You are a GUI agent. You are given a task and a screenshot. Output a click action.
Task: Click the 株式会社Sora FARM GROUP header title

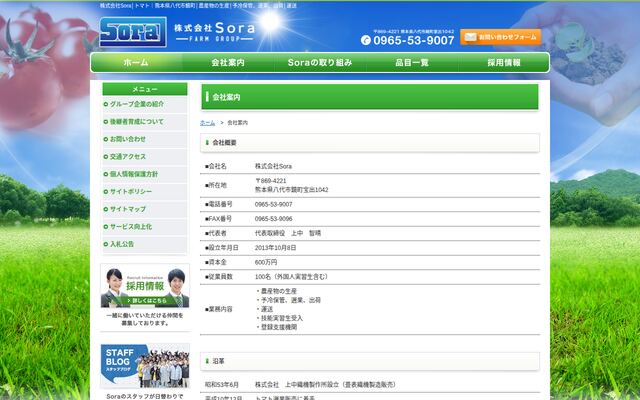click(215, 32)
